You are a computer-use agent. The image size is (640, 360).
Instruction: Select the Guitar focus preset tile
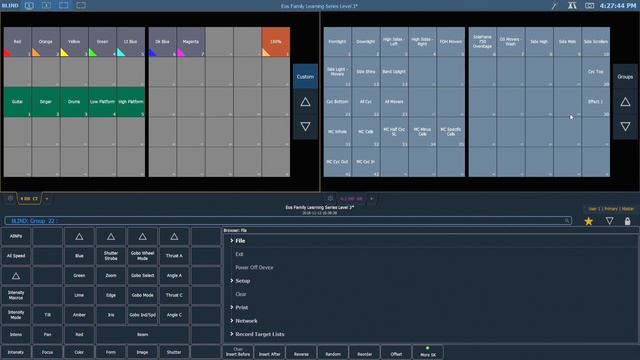(18, 102)
